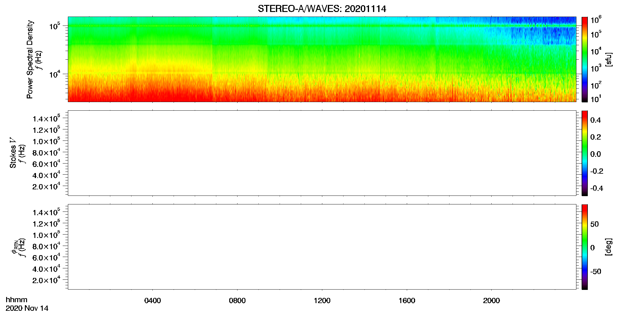Click the 2020 Nov 14 date label
This screenshot has height=332, width=644.
[x=27, y=308]
